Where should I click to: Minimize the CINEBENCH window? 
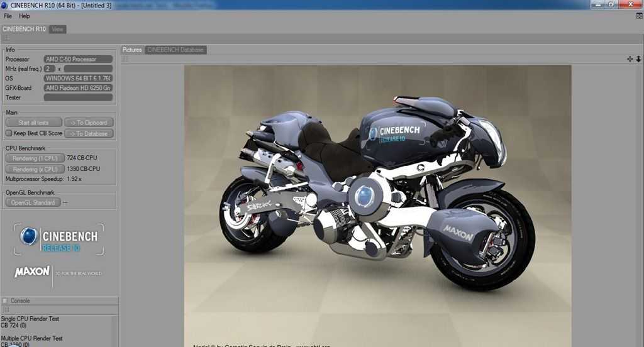pyautogui.click(x=598, y=4)
